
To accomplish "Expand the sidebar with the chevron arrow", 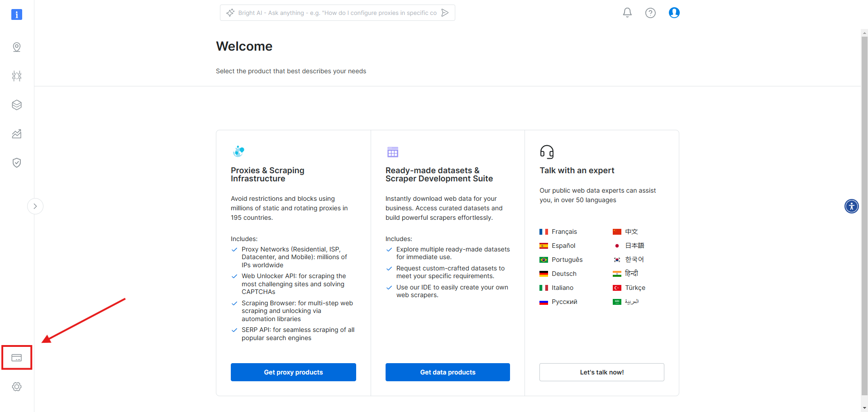I will click(35, 206).
